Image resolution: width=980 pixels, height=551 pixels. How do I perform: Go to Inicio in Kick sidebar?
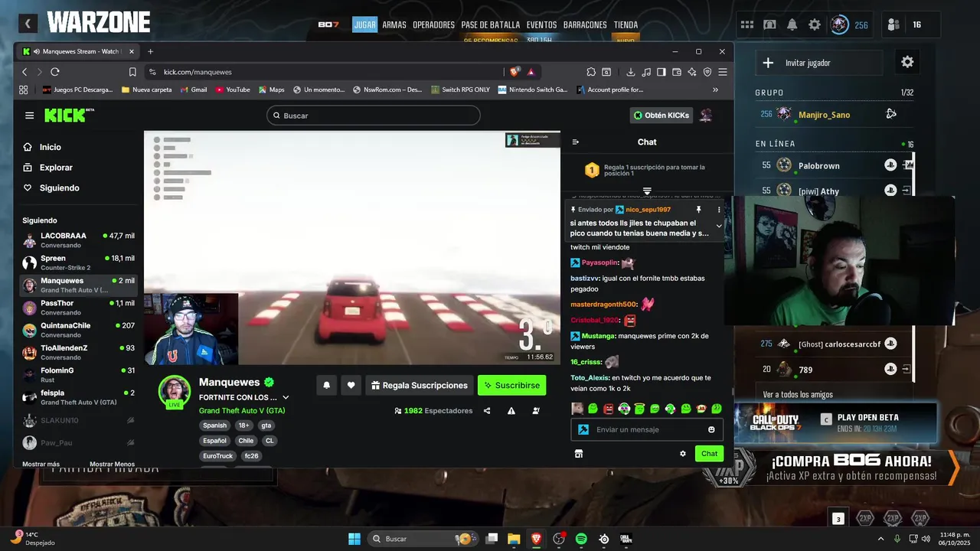[51, 147]
